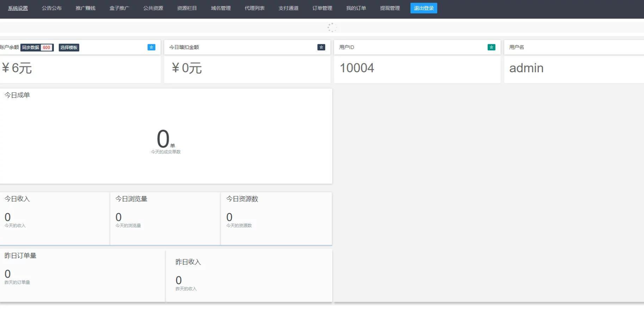Select 提现管理 in the top menu

[390, 8]
